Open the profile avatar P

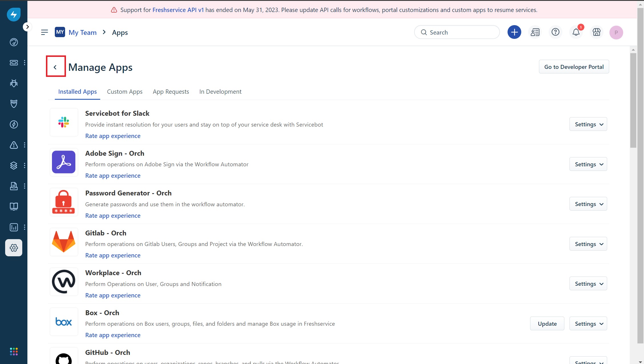(616, 32)
